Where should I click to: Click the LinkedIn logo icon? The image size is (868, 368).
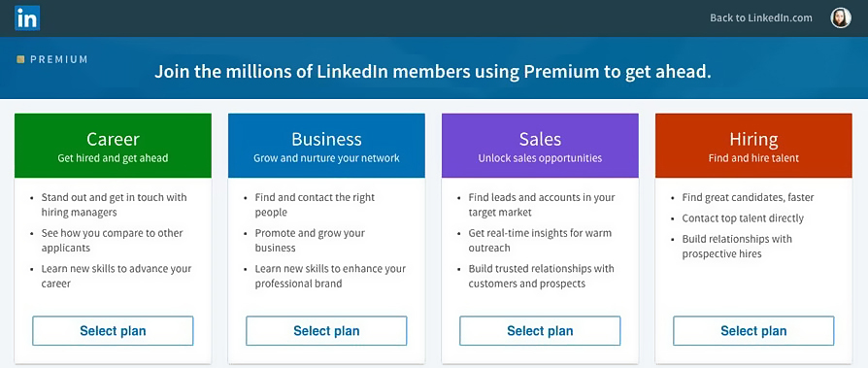(27, 17)
